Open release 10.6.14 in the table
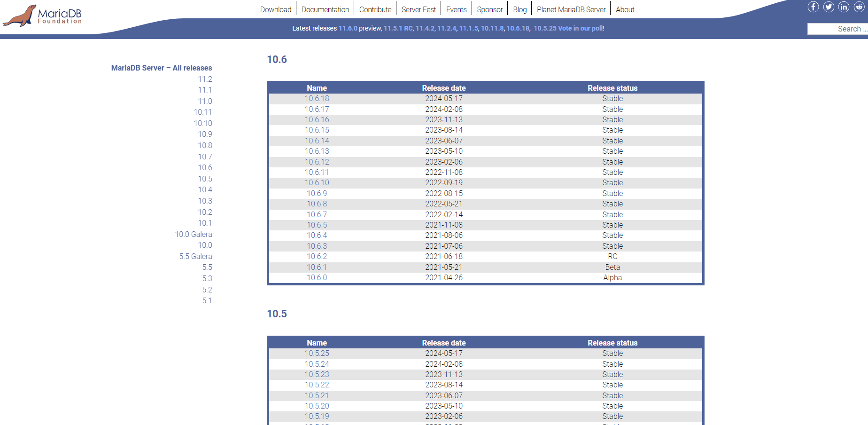868x425 pixels. [x=317, y=141]
